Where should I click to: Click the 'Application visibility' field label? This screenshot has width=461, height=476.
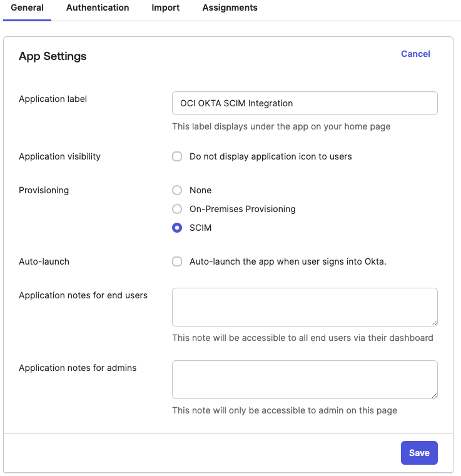(59, 156)
